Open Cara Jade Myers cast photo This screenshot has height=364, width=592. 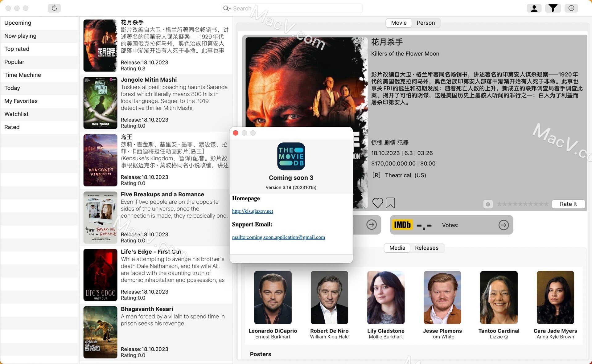click(555, 297)
